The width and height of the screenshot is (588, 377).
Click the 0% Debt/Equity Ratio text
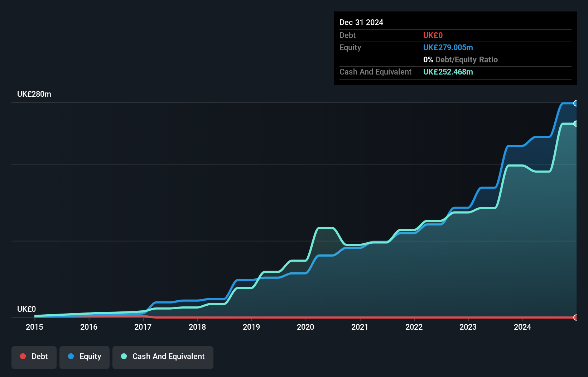click(x=461, y=59)
